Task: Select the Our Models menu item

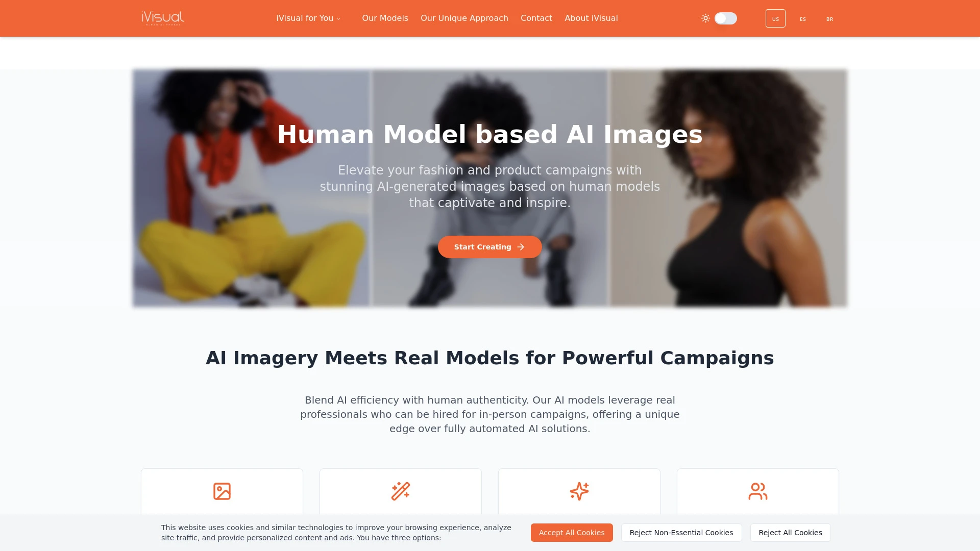Action: click(385, 18)
